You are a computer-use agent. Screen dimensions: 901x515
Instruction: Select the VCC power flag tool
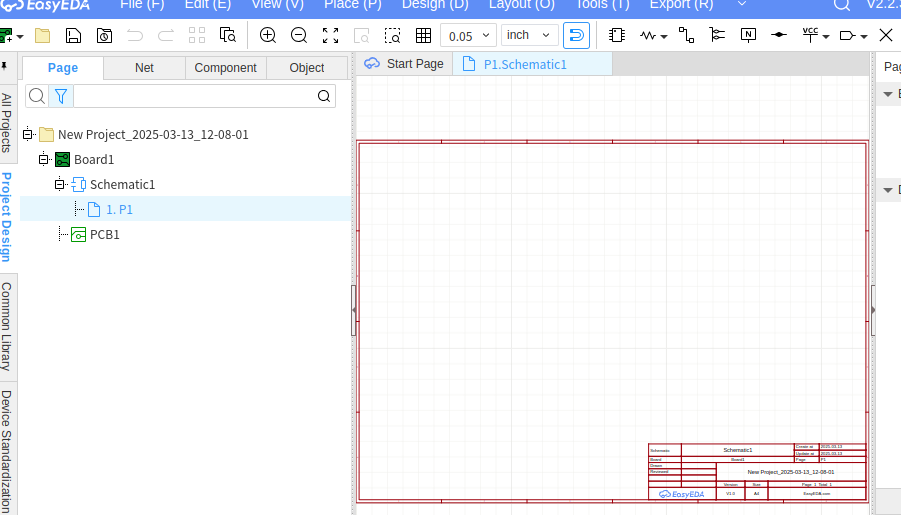pos(810,36)
